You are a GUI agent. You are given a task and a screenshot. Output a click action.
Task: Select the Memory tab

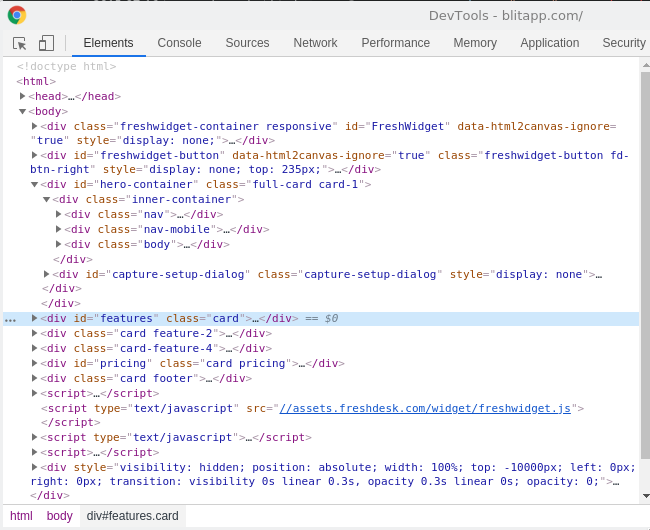(x=474, y=43)
